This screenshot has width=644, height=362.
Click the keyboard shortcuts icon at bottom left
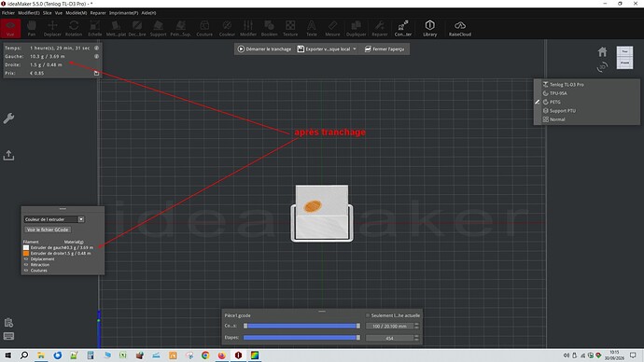point(8,336)
